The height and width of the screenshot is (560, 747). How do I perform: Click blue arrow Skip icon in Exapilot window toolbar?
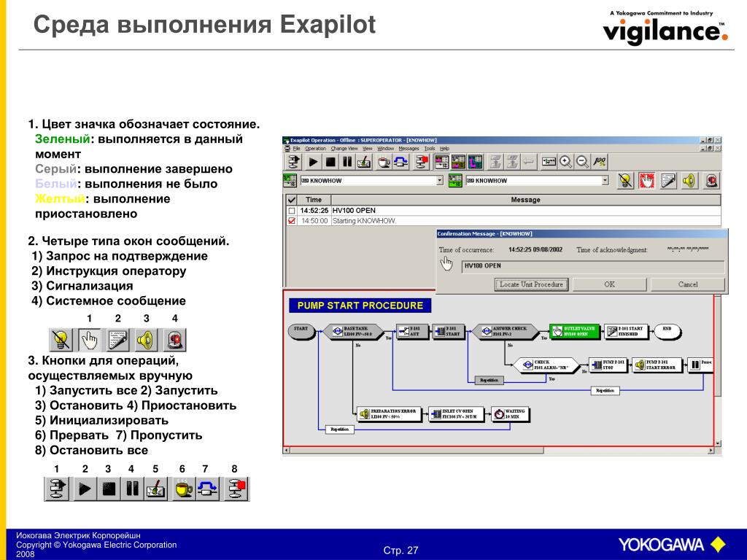(x=400, y=163)
